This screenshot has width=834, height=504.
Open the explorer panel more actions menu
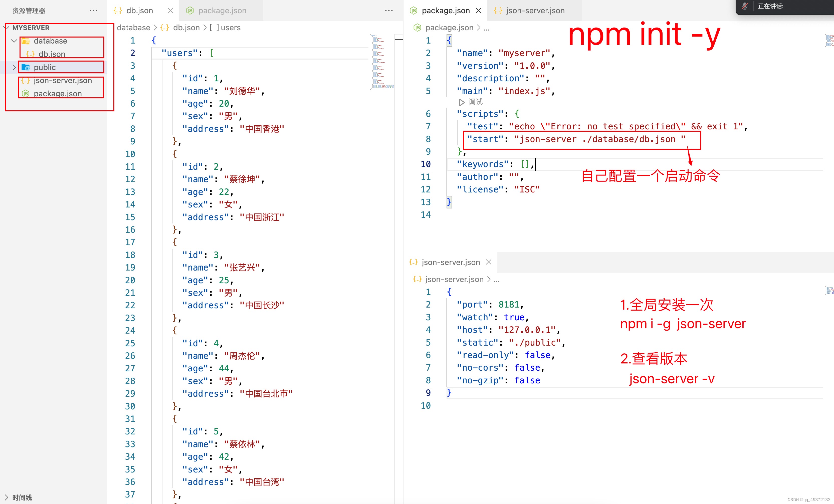coord(93,11)
